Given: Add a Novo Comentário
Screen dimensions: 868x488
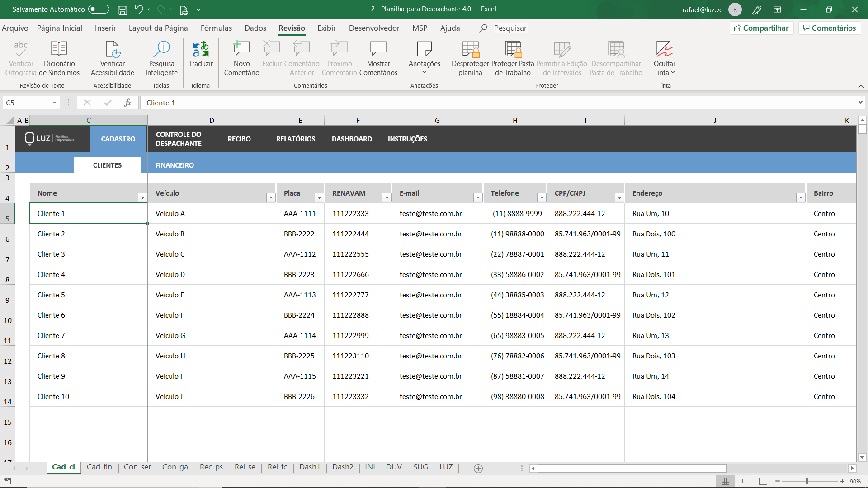Looking at the screenshot, I should (241, 59).
